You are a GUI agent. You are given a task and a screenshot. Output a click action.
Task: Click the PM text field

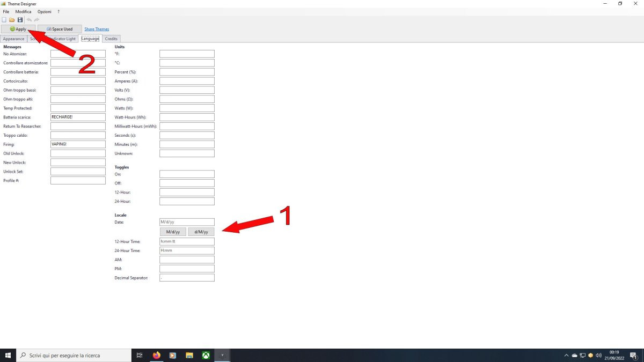pos(187,269)
